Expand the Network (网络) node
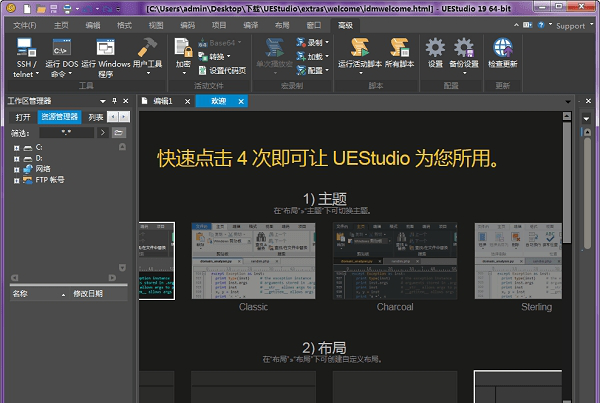The image size is (600, 419). point(16,169)
